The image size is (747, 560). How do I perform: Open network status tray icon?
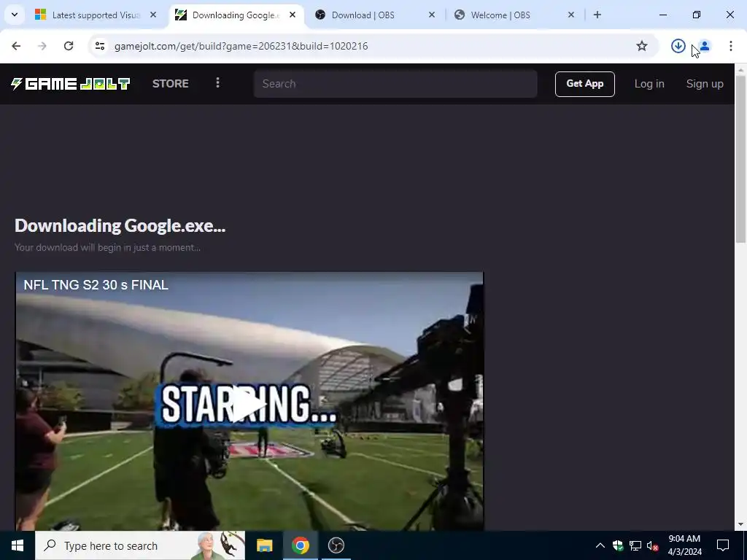635,545
